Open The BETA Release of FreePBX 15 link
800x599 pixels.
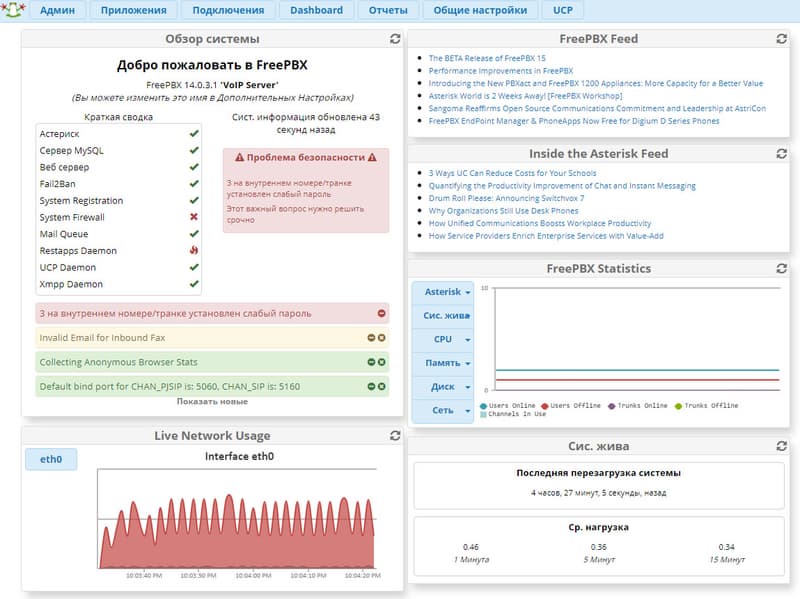487,58
